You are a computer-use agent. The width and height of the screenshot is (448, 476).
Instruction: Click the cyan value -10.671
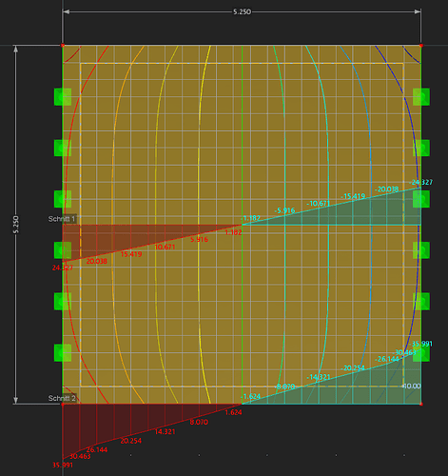pyautogui.click(x=319, y=203)
